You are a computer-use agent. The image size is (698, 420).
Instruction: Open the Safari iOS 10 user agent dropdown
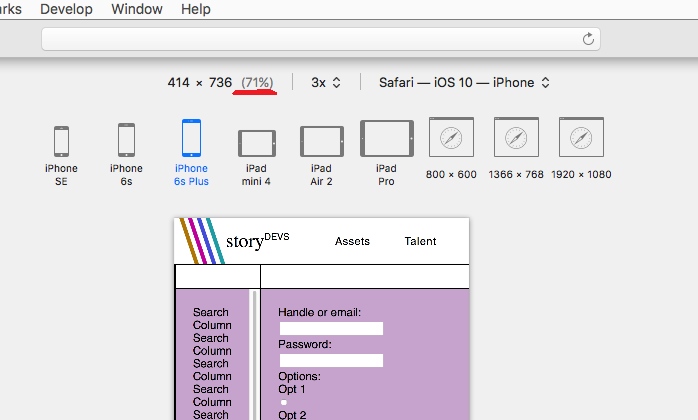coord(464,82)
